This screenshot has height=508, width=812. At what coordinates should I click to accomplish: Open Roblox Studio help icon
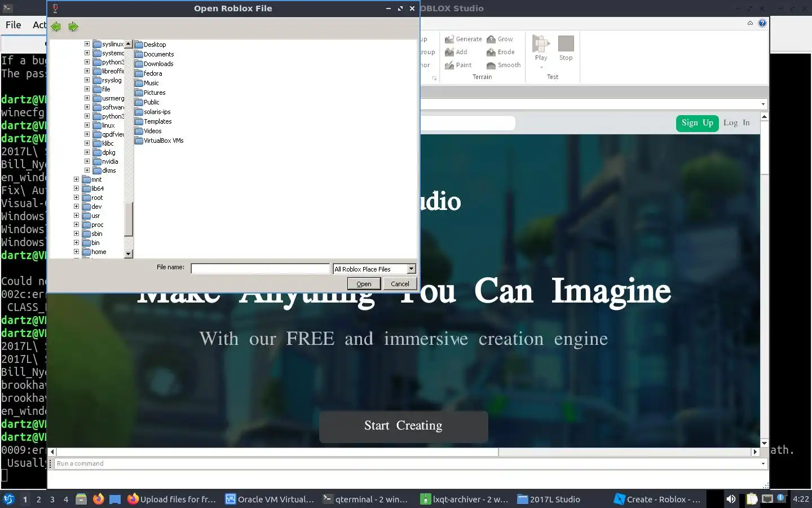click(762, 23)
